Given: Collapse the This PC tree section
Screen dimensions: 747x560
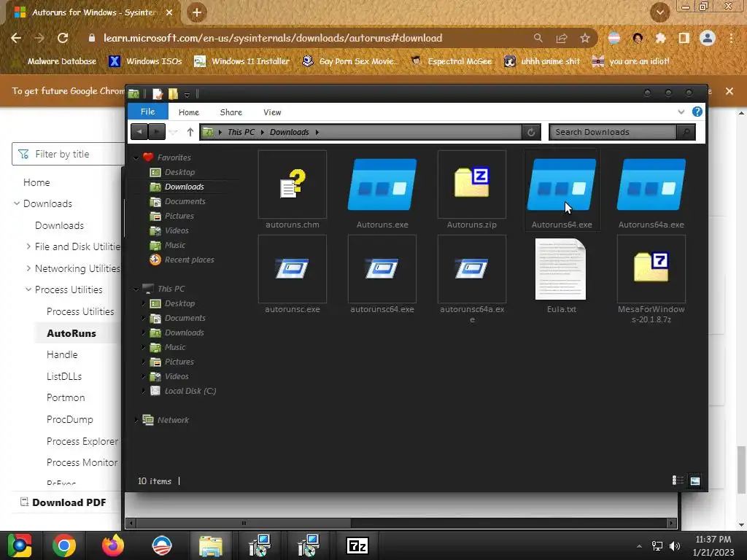Looking at the screenshot, I should [136, 289].
